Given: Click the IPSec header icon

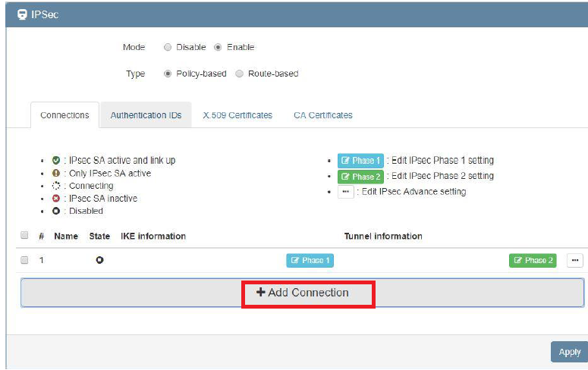Looking at the screenshot, I should 21,14.
